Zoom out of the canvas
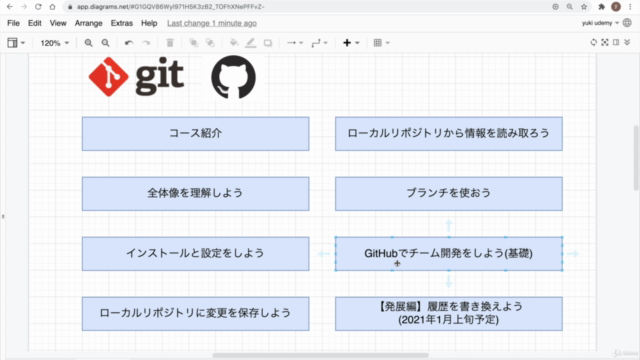Image resolution: width=640 pixels, height=360 pixels. pyautogui.click(x=105, y=43)
